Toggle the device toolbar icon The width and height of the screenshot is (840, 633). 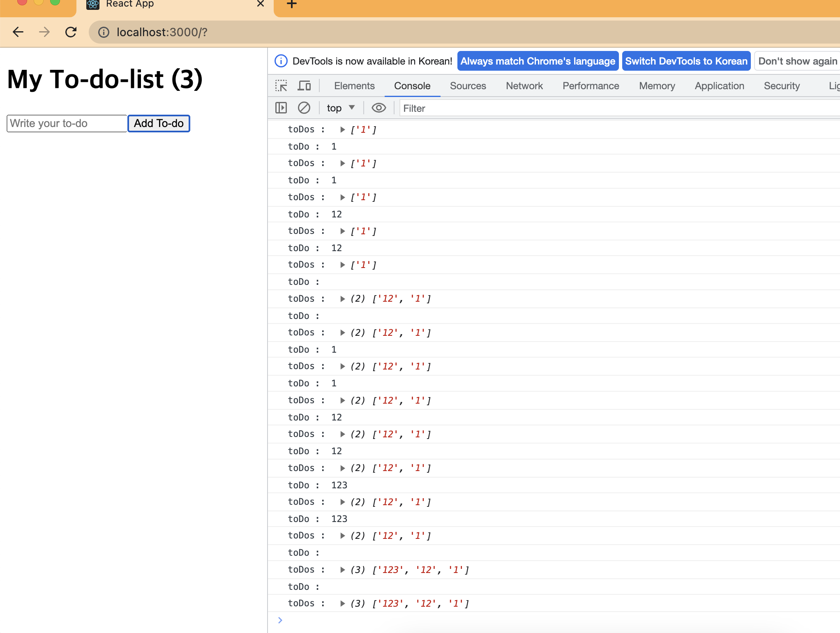(304, 86)
